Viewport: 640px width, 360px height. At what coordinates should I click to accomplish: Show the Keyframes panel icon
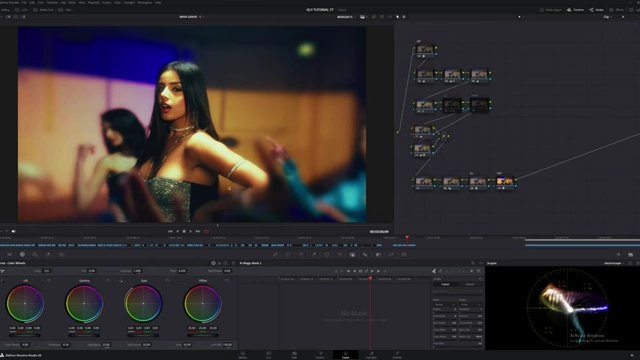[x=618, y=254]
